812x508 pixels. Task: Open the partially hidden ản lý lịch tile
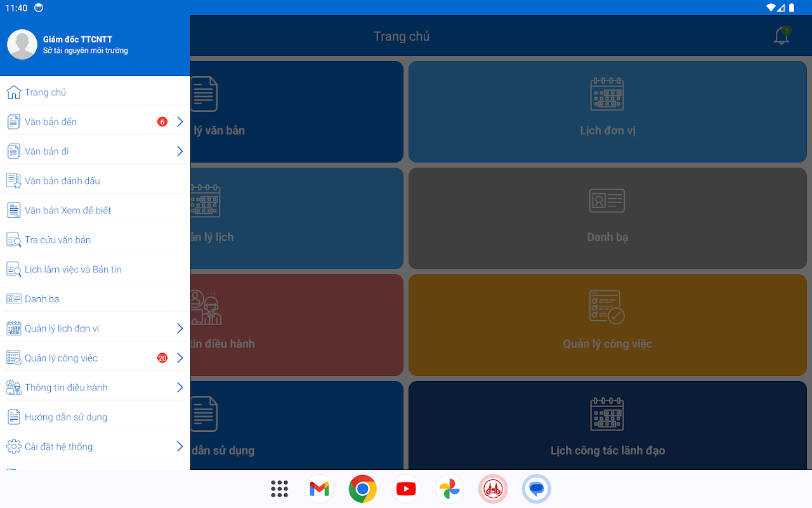(x=297, y=218)
